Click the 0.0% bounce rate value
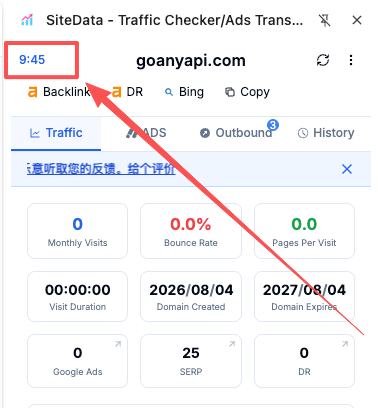This screenshot has width=378, height=408. pos(191,224)
